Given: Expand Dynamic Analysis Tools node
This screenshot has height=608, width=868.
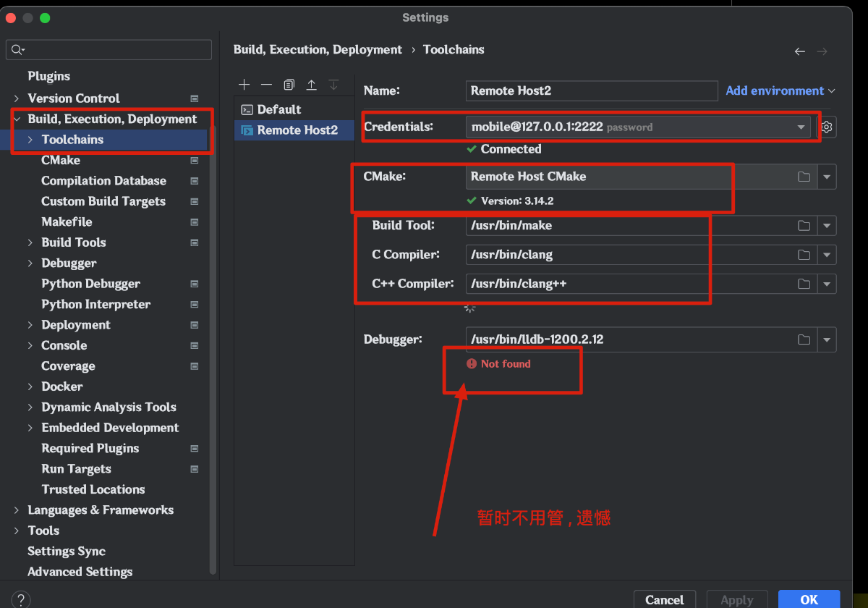Looking at the screenshot, I should (30, 408).
